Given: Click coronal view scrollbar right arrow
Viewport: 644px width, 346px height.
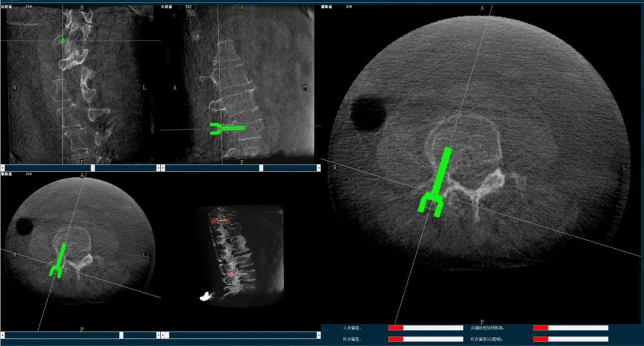Looking at the screenshot, I should 158,168.
